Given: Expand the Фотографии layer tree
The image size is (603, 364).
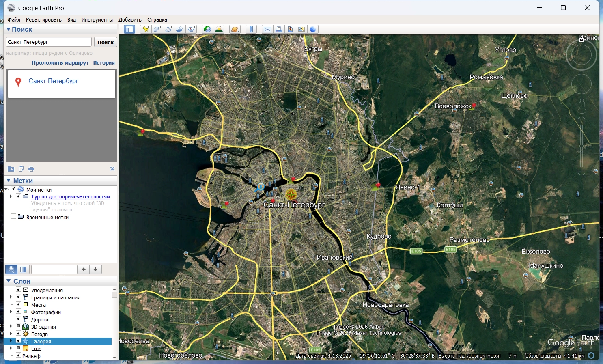Looking at the screenshot, I should [x=11, y=312].
